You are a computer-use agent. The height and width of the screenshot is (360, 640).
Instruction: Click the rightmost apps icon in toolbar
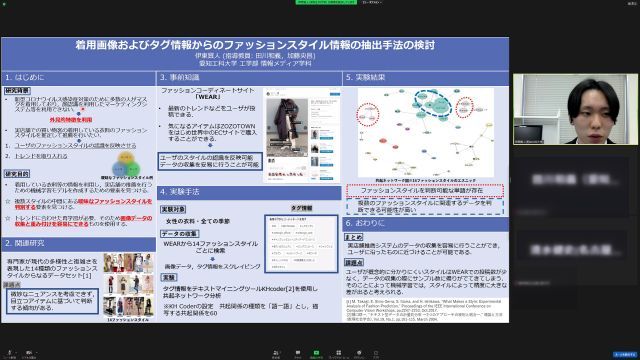pyautogui.click(x=376, y=353)
